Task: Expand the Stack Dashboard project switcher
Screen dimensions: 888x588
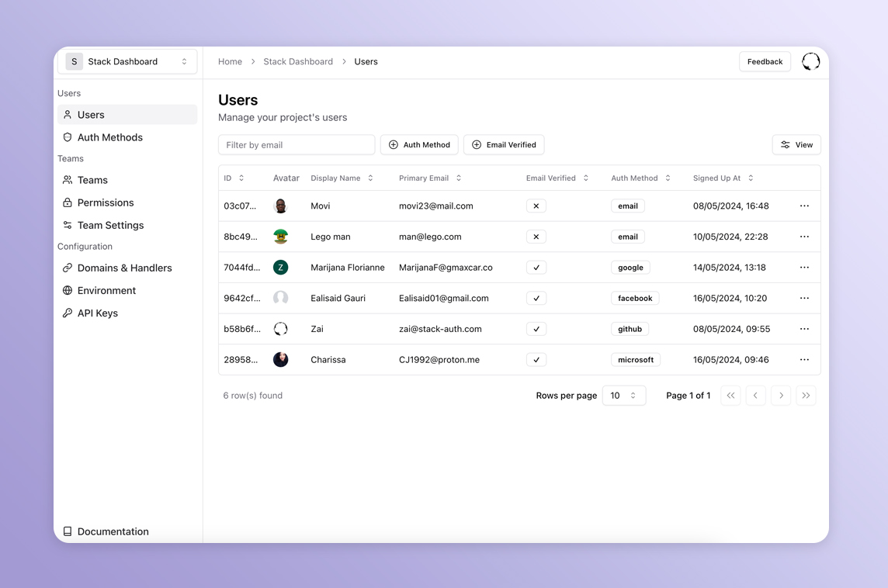Action: click(127, 62)
